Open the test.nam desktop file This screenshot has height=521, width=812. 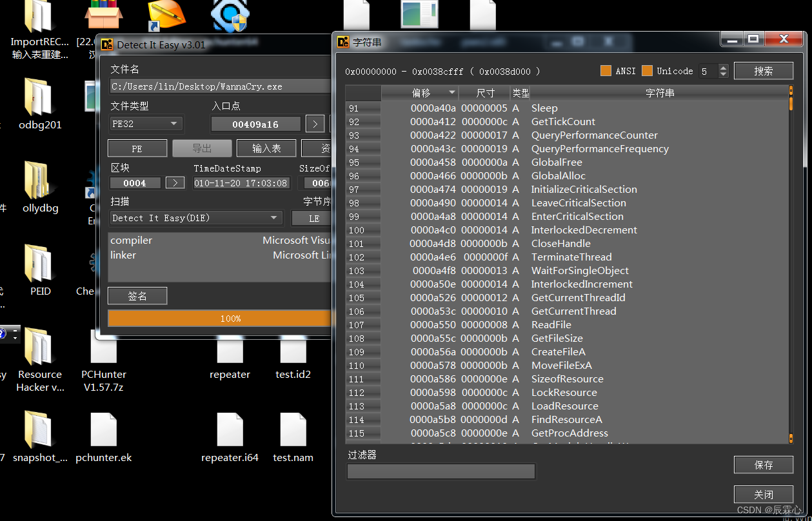[293, 438]
